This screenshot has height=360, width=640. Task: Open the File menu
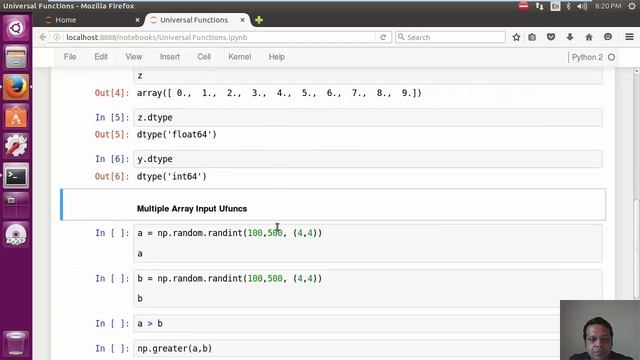tap(70, 57)
